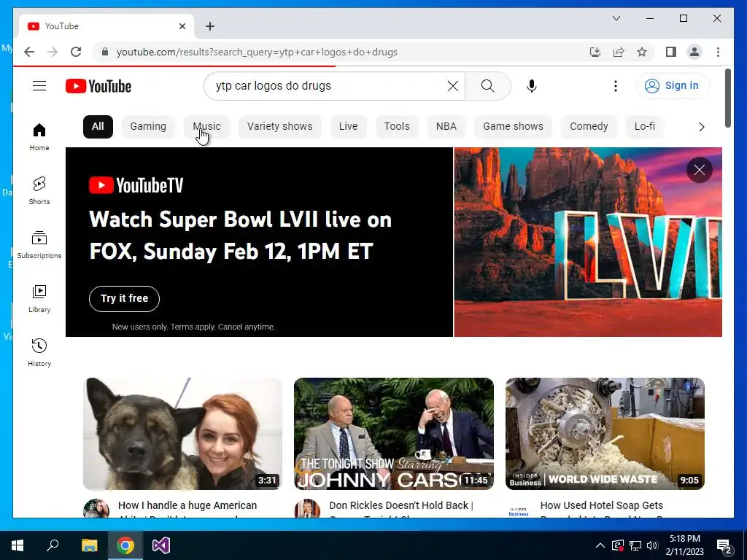Open History in sidebar
Screen dimensions: 747x560
[39, 352]
